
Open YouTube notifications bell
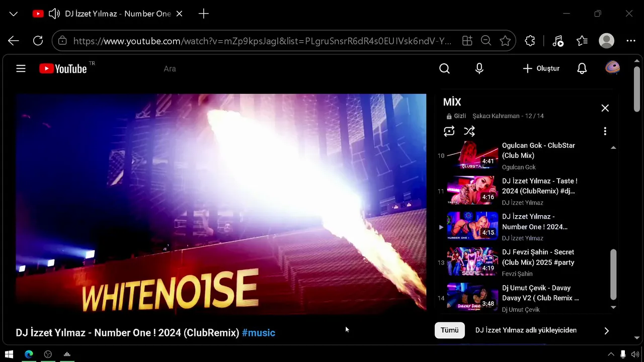click(582, 68)
